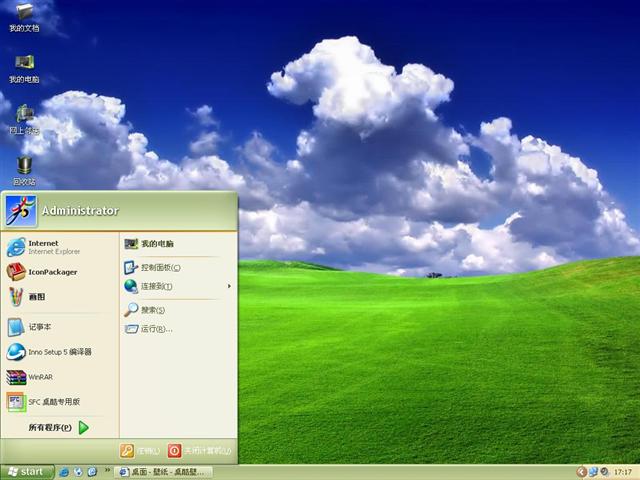Click the start button on taskbar

(x=27, y=472)
